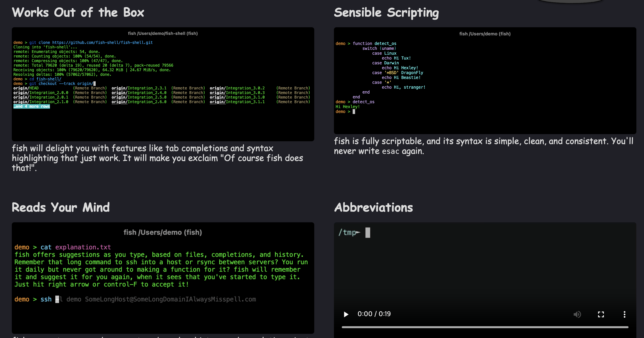Click the origin/HEAD branch completion entry
Viewport: 644px width, 338px height.
(x=26, y=88)
